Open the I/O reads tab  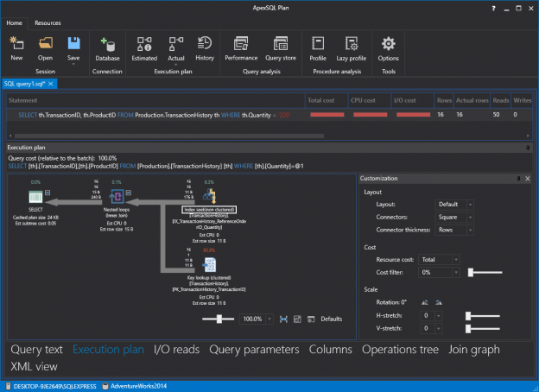tap(177, 350)
